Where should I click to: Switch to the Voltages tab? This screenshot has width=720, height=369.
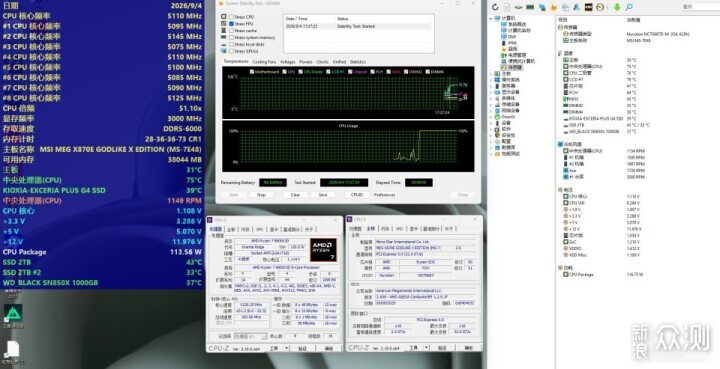tap(287, 62)
